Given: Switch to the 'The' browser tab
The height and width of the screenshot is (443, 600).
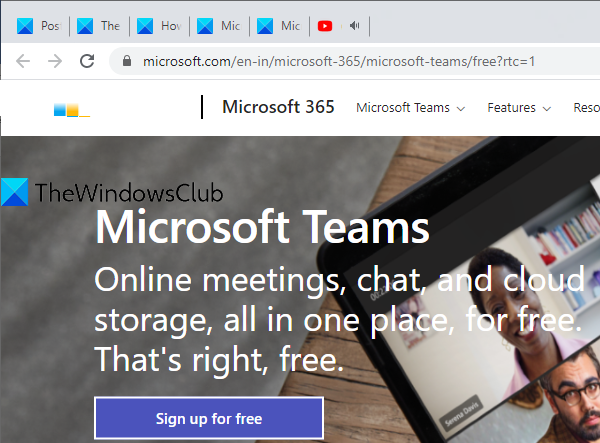Looking at the screenshot, I should click(99, 26).
